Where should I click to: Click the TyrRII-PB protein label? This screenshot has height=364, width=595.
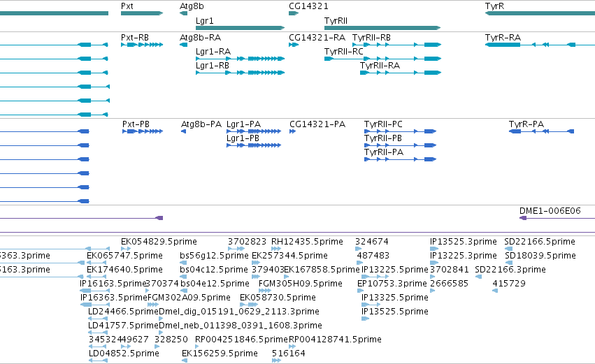383,138
